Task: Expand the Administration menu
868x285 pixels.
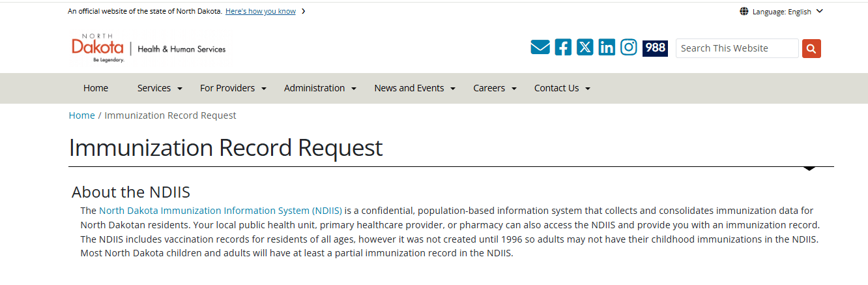Action: [320, 88]
